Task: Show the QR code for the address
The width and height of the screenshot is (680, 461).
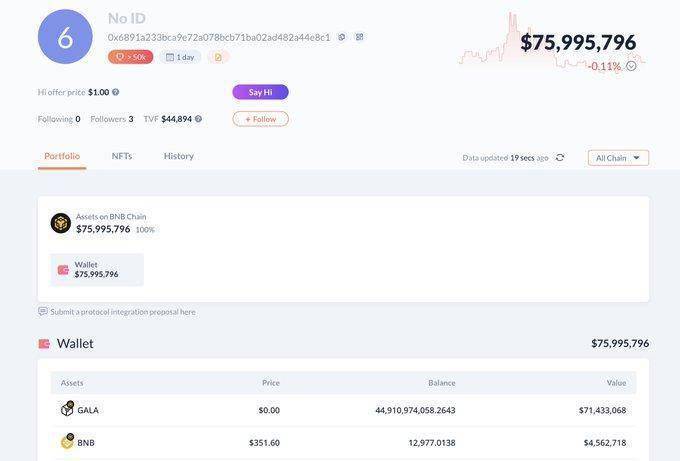Action: click(359, 37)
